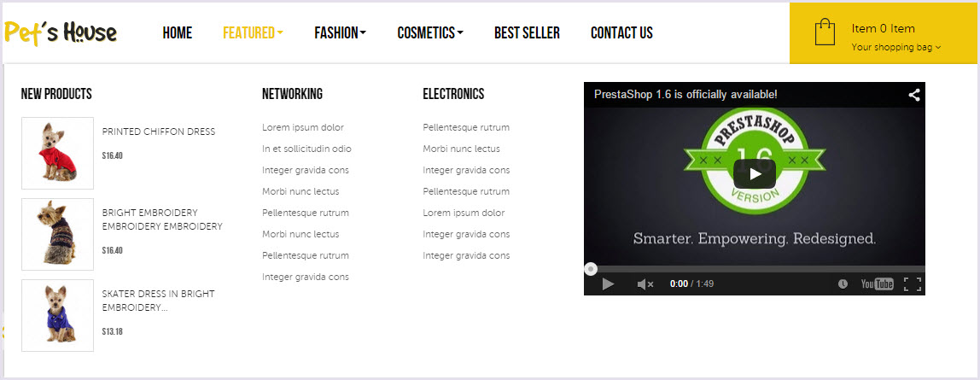Click the video title 'PrestaShop 1.6 is officially available!'
The image size is (980, 380).
point(685,95)
